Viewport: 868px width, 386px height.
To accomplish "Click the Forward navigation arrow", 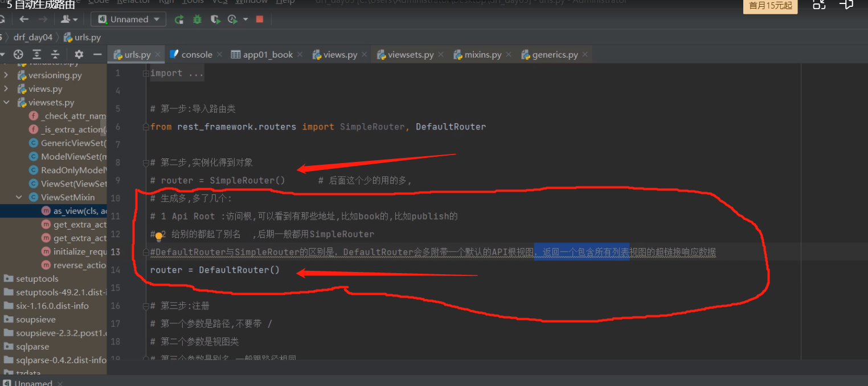I will point(43,19).
